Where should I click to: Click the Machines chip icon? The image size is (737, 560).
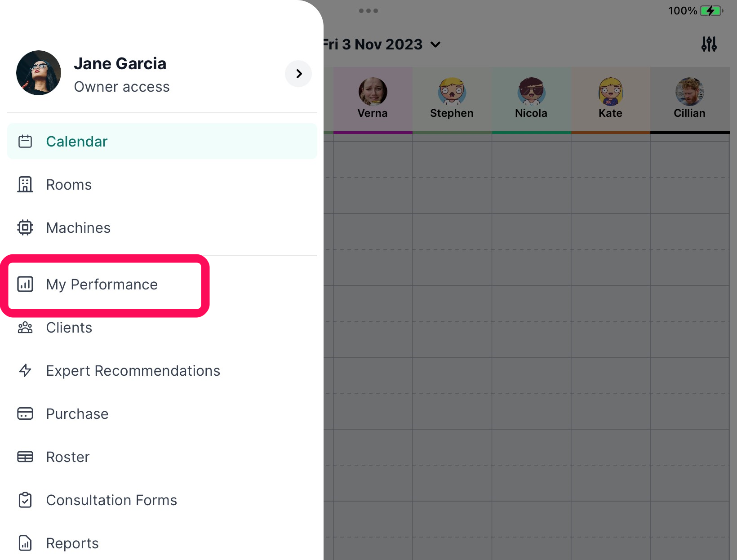[x=25, y=228]
